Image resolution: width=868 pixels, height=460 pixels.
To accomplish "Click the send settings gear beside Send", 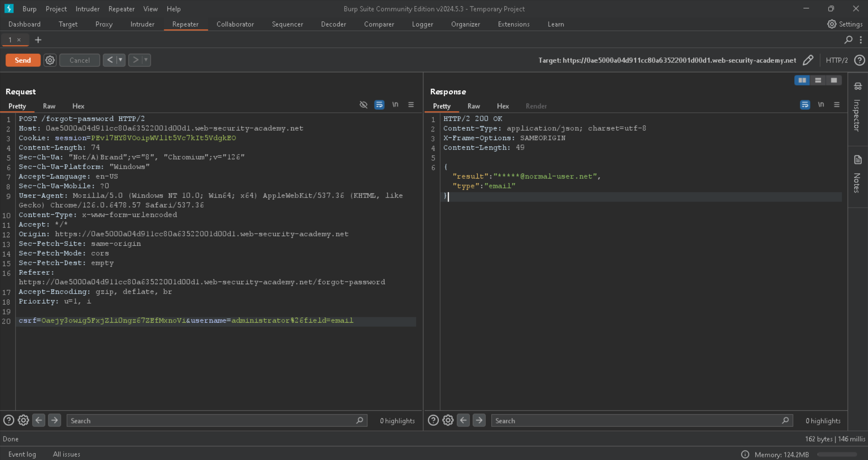I will [50, 60].
